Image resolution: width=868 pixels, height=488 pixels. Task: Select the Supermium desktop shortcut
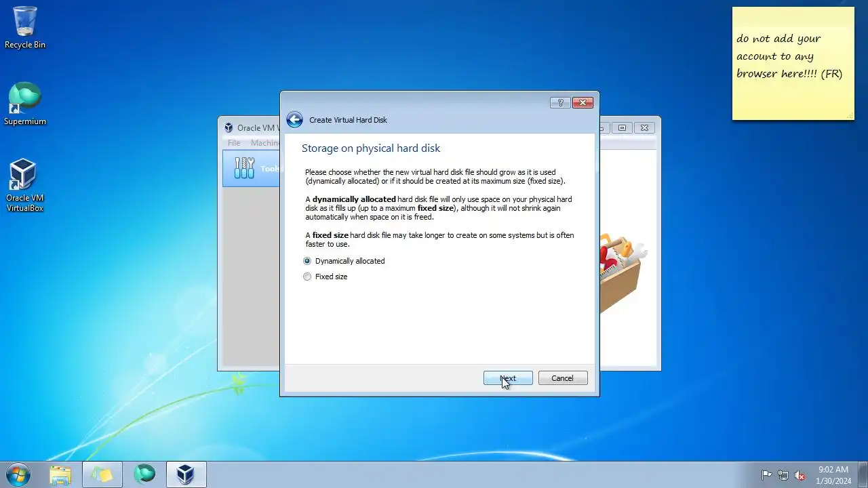(x=25, y=104)
